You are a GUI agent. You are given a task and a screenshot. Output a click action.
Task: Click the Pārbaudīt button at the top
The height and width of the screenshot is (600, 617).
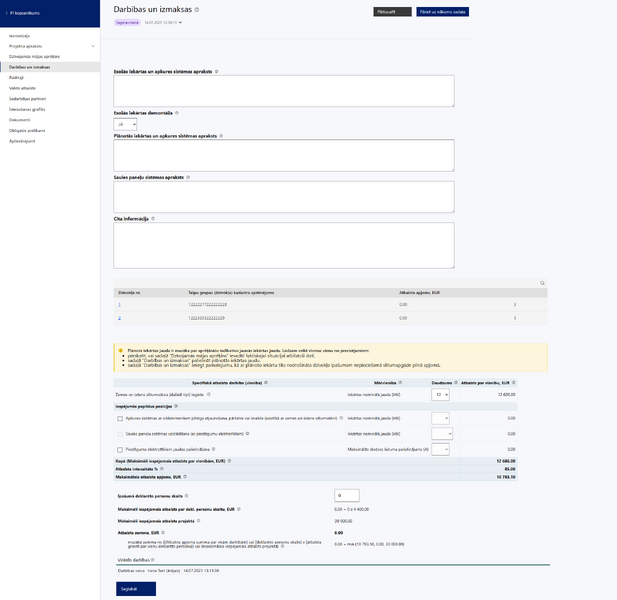pyautogui.click(x=392, y=12)
